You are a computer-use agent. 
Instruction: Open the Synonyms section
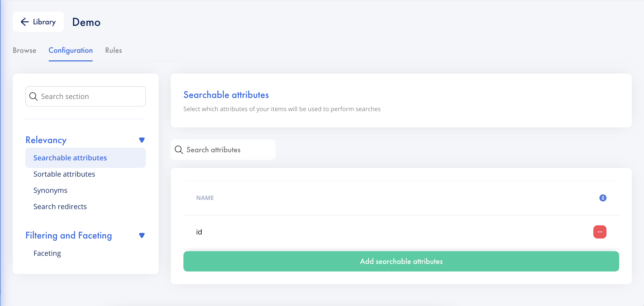click(50, 190)
